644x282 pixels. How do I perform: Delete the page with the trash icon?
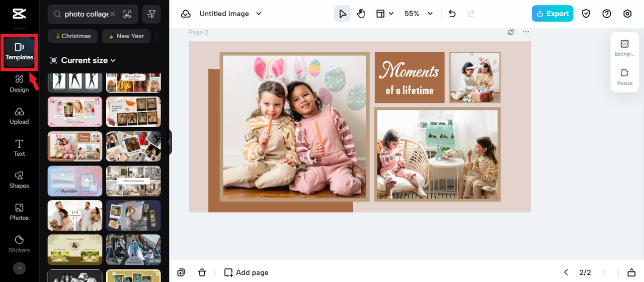click(x=202, y=272)
